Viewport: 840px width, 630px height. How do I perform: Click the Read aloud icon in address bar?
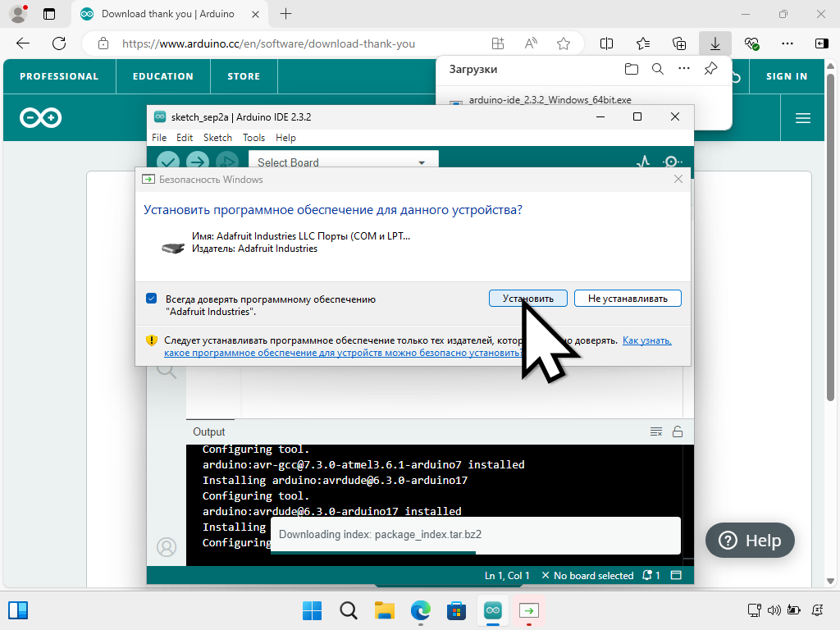531,43
